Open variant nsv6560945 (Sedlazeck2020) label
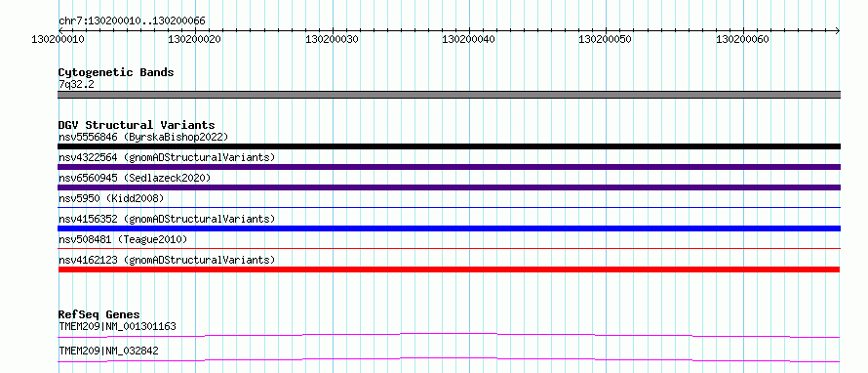Image resolution: width=868 pixels, height=373 pixels. coord(135,178)
